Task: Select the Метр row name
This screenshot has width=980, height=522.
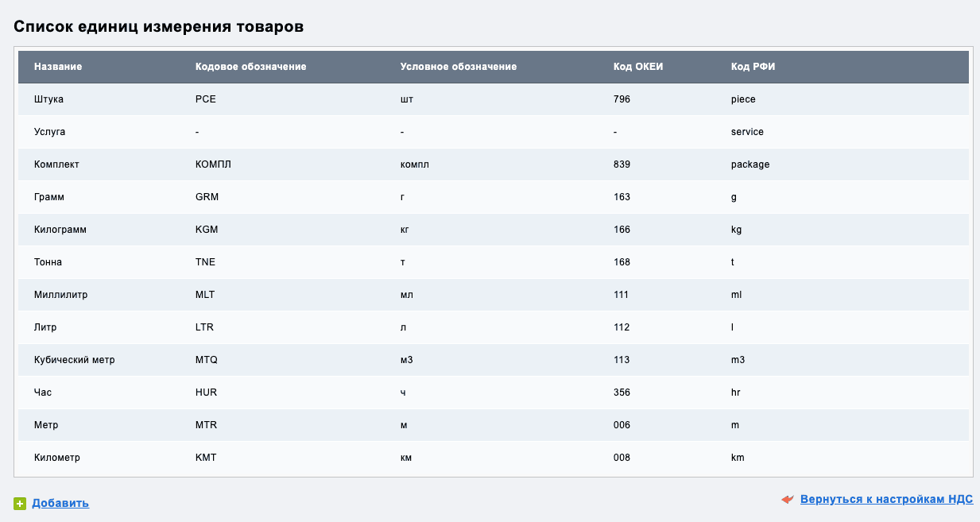Action: coord(46,425)
